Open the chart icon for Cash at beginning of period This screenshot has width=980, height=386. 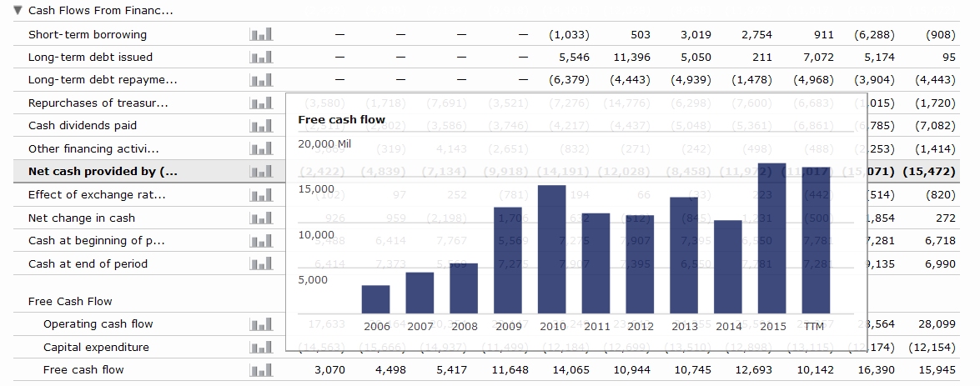pyautogui.click(x=261, y=240)
